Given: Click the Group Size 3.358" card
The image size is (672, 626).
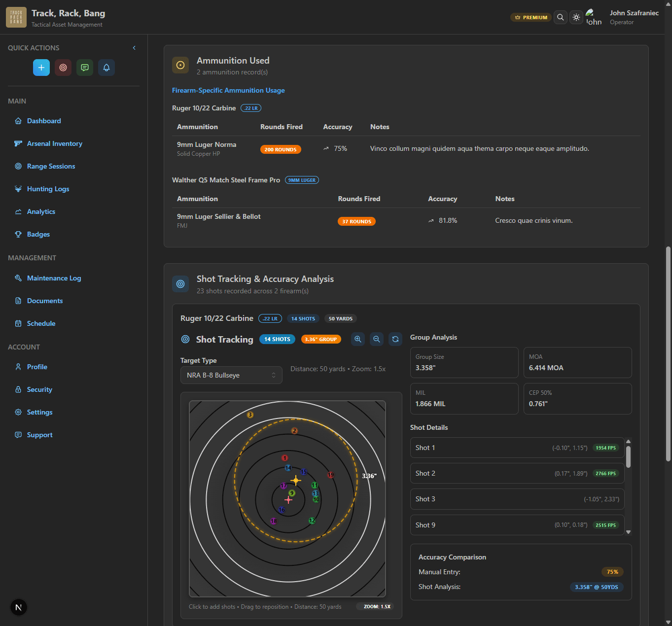Looking at the screenshot, I should 464,362.
